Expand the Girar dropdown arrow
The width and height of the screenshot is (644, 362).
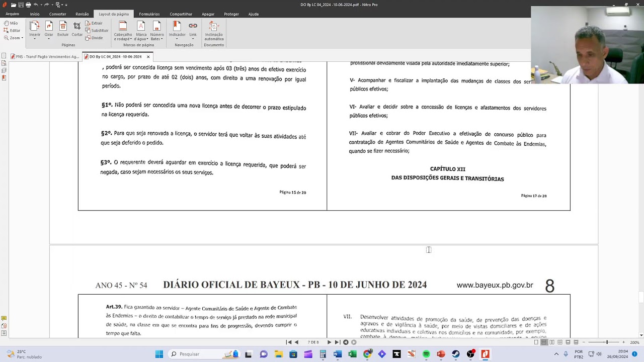pos(49,39)
